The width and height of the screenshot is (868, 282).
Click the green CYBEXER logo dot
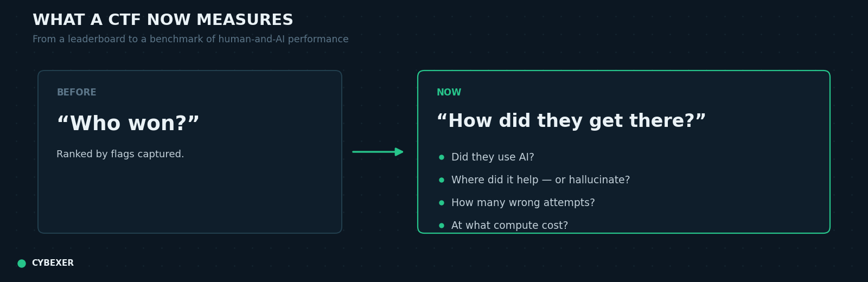[22, 264]
